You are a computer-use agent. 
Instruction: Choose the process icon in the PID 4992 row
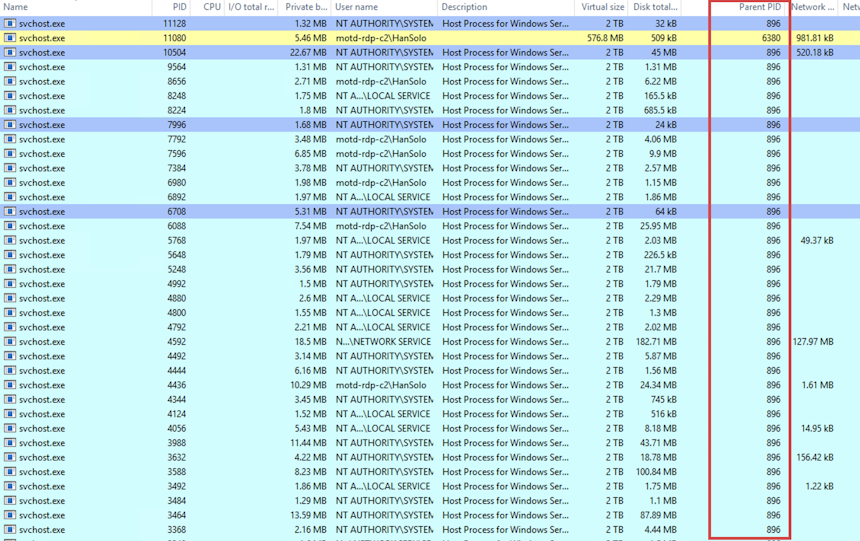(10, 284)
